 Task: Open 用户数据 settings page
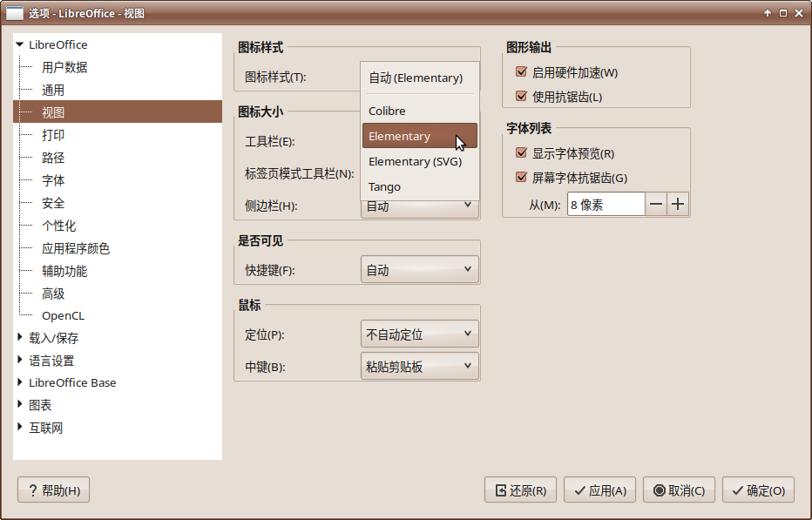[64, 67]
